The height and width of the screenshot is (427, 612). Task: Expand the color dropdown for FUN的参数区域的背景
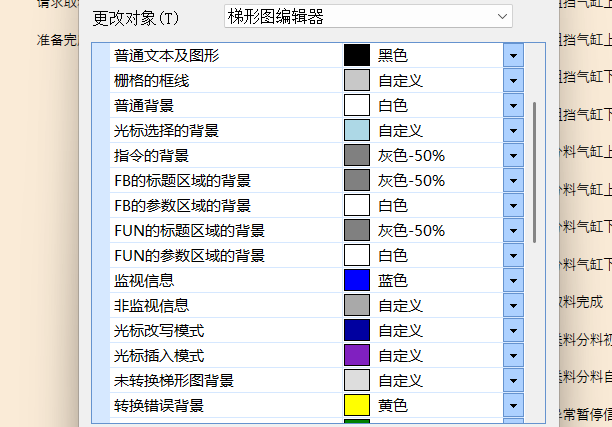click(513, 256)
